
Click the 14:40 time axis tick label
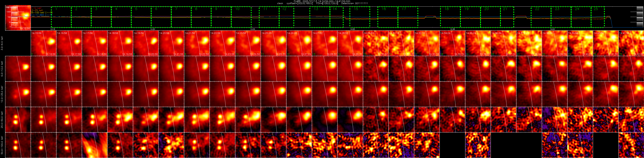tap(553, 29)
